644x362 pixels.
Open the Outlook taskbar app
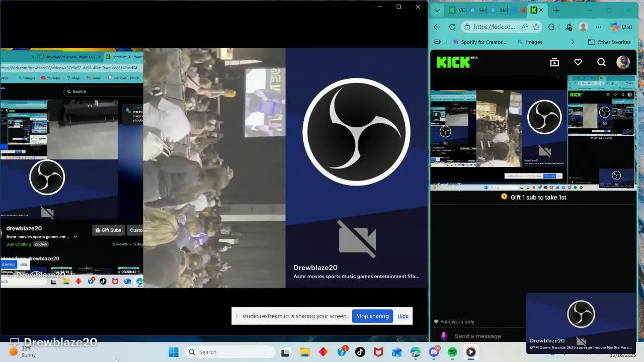click(x=397, y=352)
